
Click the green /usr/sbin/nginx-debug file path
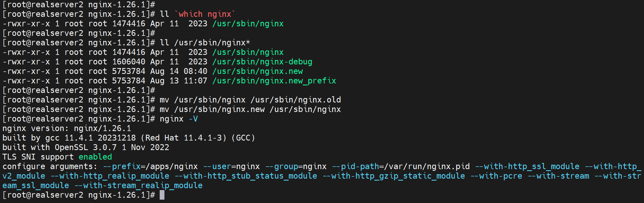[262, 62]
